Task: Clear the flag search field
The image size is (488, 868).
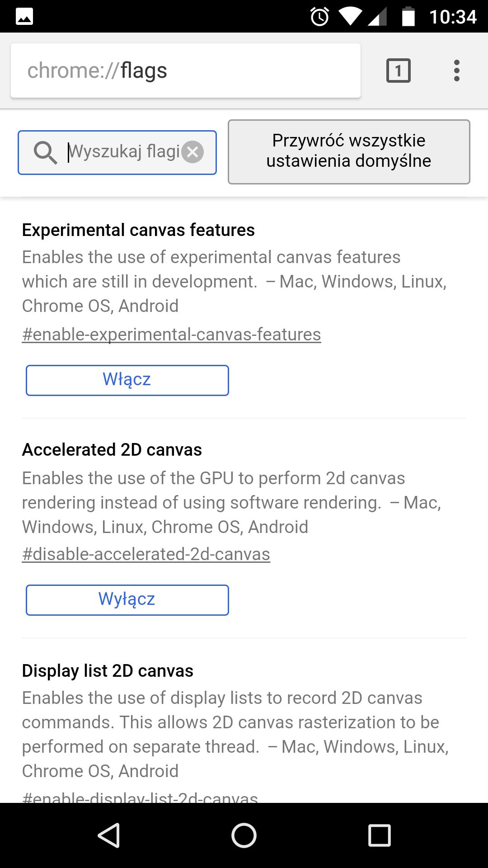Action: (x=193, y=152)
